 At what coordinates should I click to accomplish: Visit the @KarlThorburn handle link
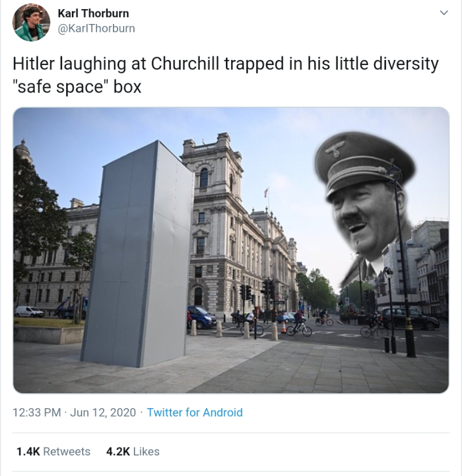click(96, 28)
